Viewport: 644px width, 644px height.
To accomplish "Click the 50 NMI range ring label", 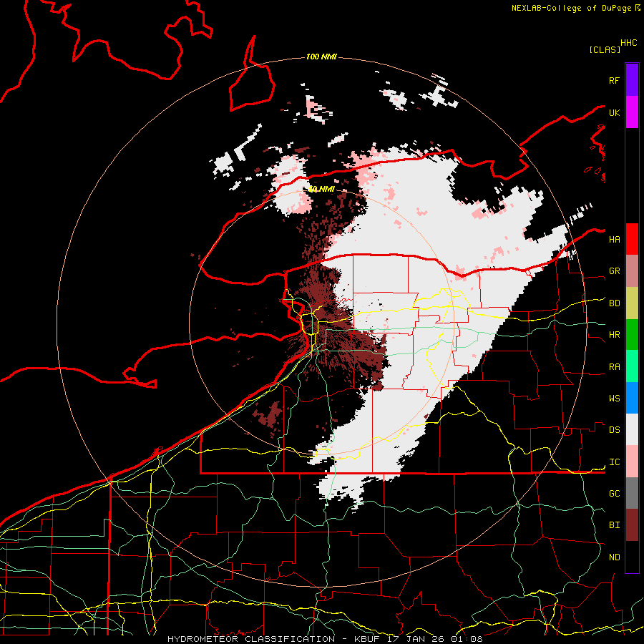I will [x=321, y=189].
